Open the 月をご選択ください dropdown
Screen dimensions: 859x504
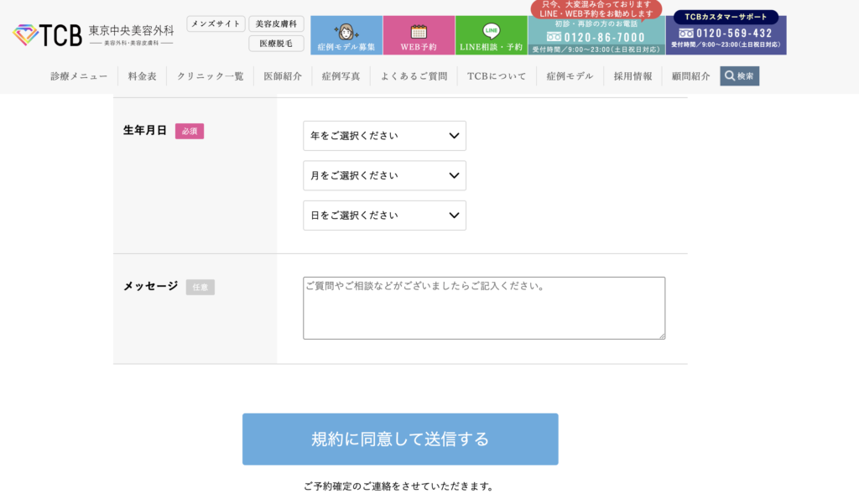(384, 175)
